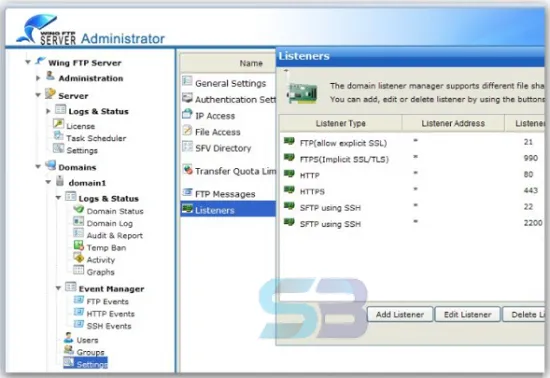Collapse the Wing FTP Server root node

coord(28,62)
